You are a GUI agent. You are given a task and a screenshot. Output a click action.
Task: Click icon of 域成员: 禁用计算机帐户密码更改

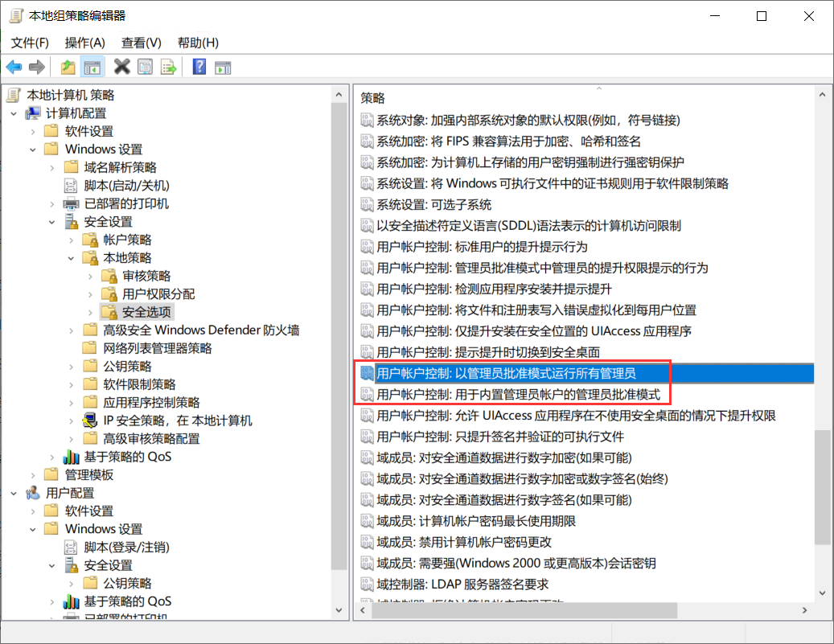(x=367, y=542)
